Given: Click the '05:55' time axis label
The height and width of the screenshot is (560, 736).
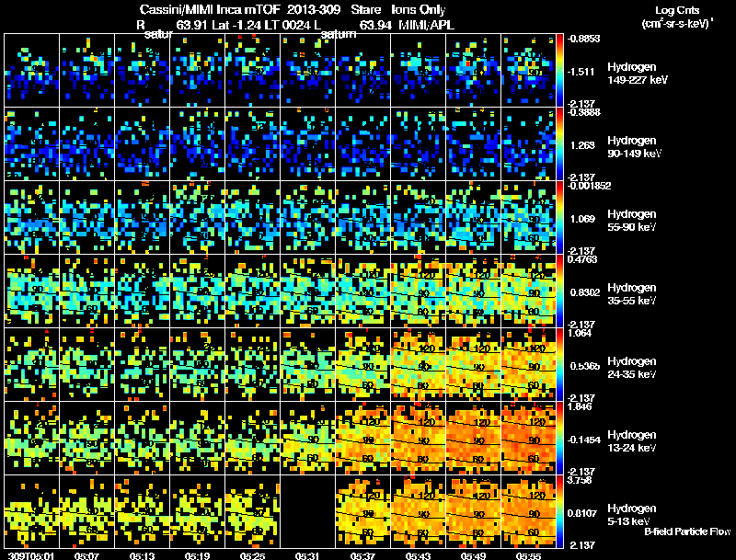Looking at the screenshot, I should [528, 556].
